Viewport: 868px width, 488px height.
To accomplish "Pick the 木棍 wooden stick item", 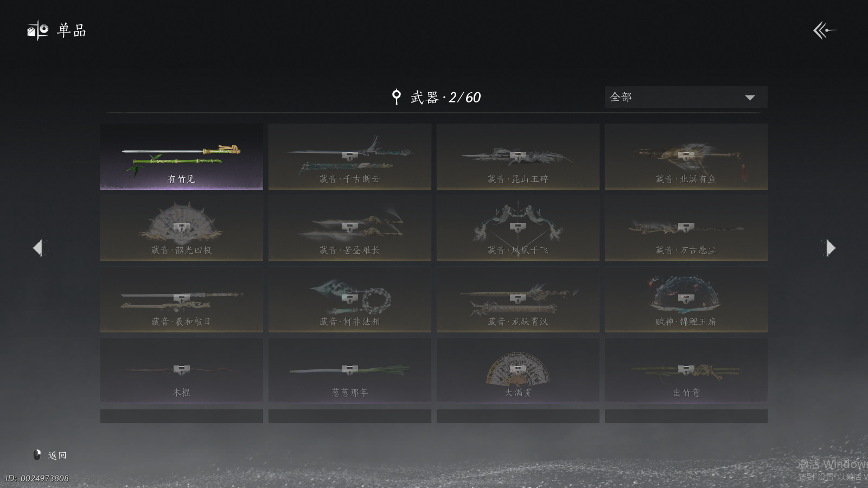I will pos(182,370).
